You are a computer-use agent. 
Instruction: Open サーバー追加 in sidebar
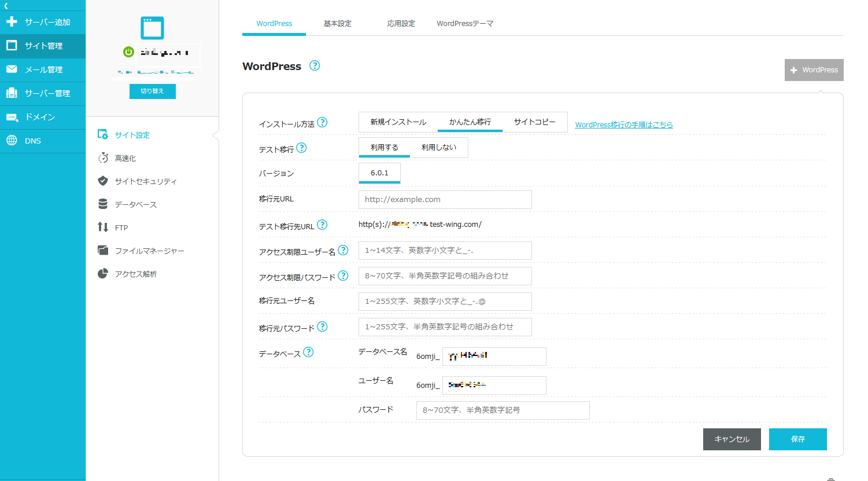point(43,22)
